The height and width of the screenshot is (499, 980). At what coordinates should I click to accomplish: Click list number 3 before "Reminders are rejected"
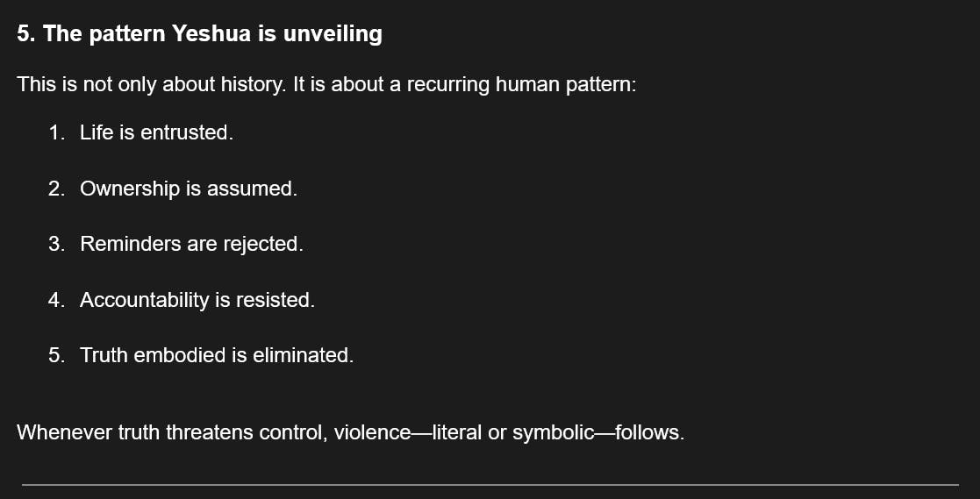pos(56,244)
